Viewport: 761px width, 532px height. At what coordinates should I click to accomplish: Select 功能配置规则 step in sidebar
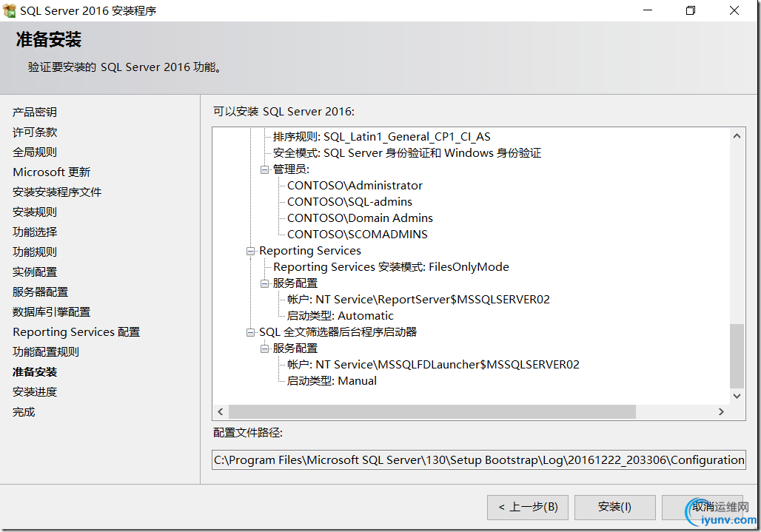click(46, 351)
